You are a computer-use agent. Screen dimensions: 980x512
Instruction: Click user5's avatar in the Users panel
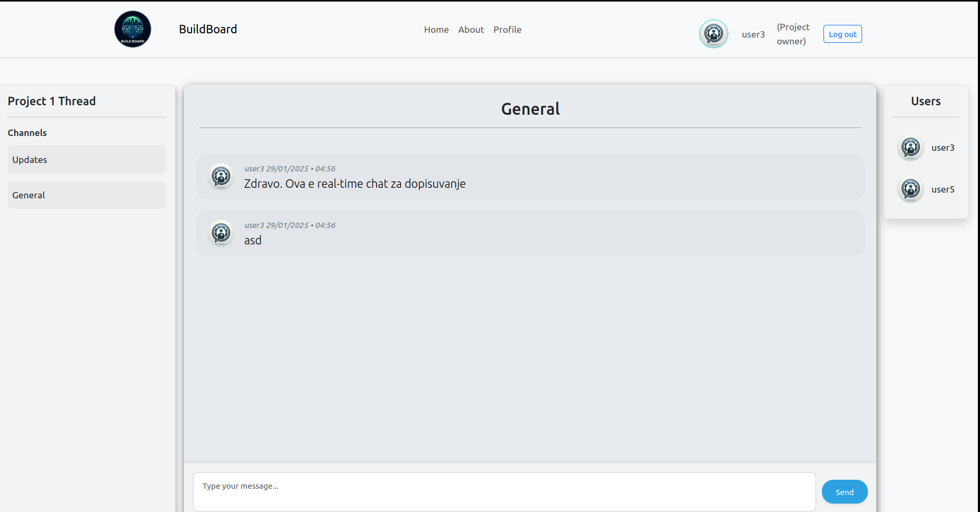point(910,189)
